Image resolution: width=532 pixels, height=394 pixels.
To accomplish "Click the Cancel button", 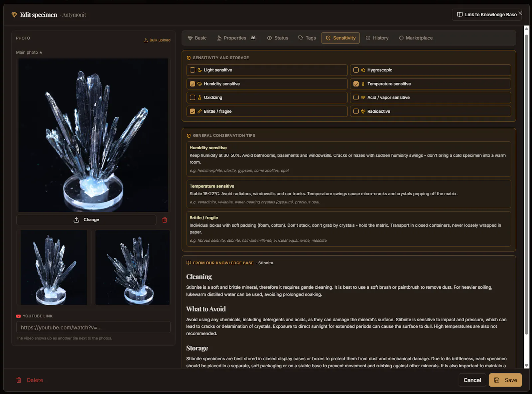I will pyautogui.click(x=472, y=380).
